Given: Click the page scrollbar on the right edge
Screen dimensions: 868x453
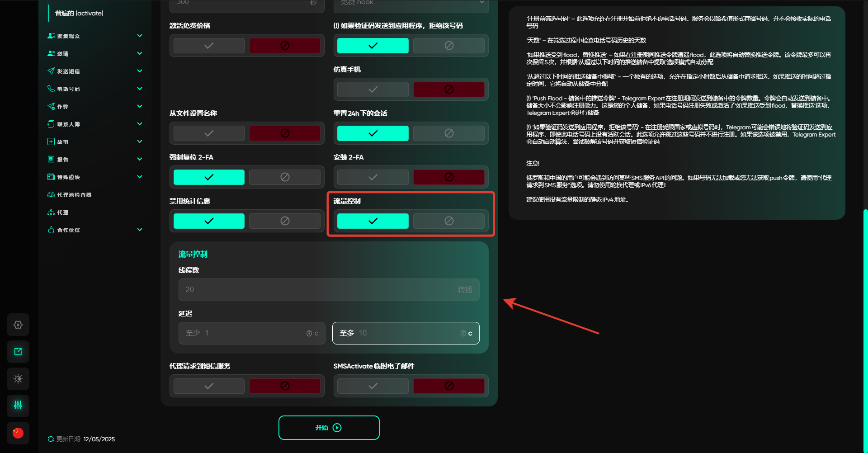Looking at the screenshot, I should pyautogui.click(x=865, y=316).
